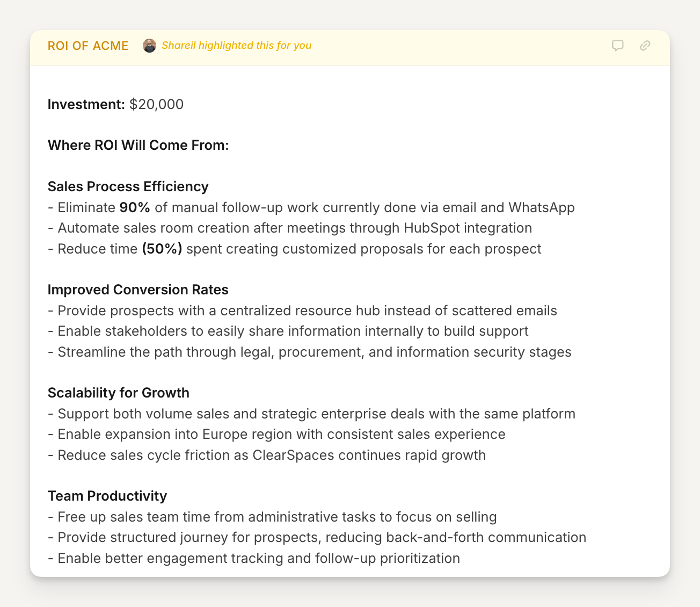Screen dimensions: 700x607
Task: Click the Investment label
Action: click(x=86, y=104)
